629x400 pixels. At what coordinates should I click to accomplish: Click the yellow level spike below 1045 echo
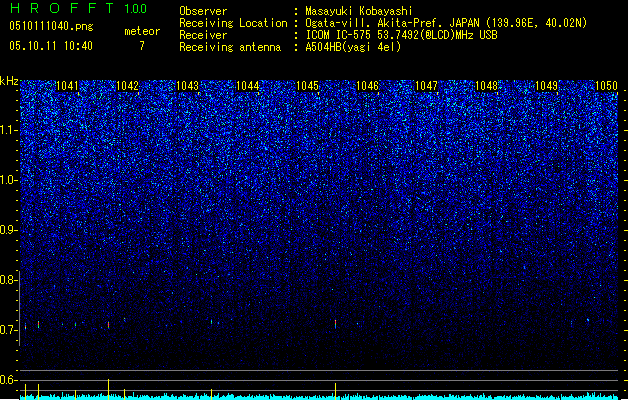(x=335, y=391)
